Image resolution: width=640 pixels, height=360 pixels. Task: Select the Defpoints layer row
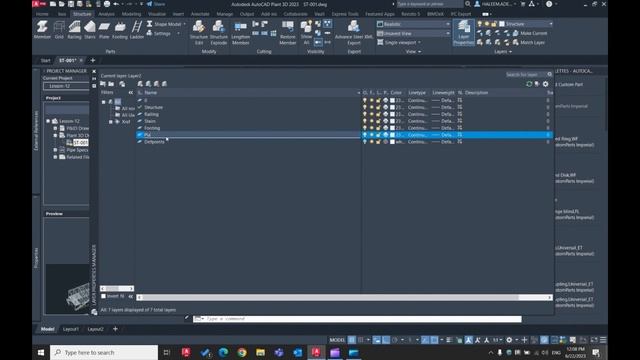pyautogui.click(x=344, y=142)
